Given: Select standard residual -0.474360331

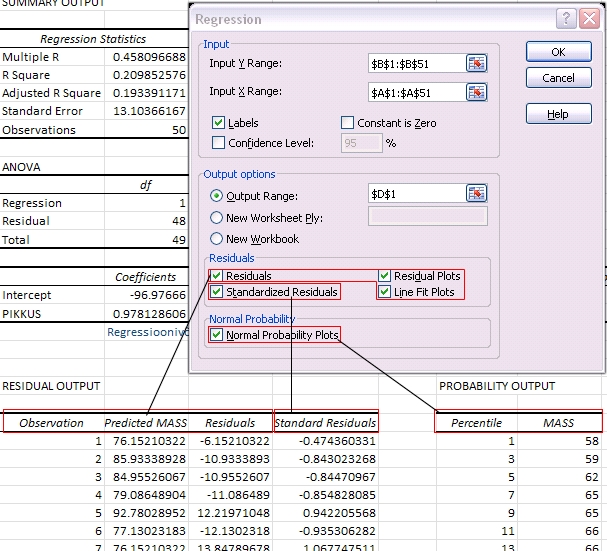Looking at the screenshot, I should (x=326, y=441).
